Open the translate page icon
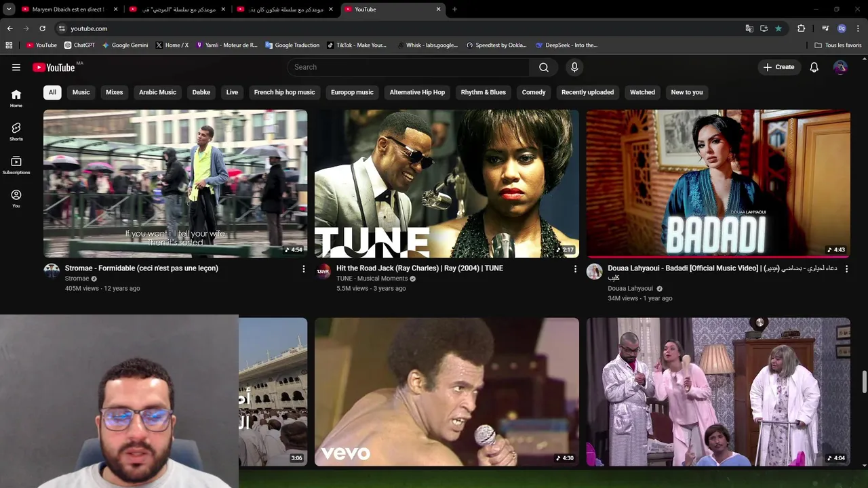The height and width of the screenshot is (488, 868). [x=749, y=28]
